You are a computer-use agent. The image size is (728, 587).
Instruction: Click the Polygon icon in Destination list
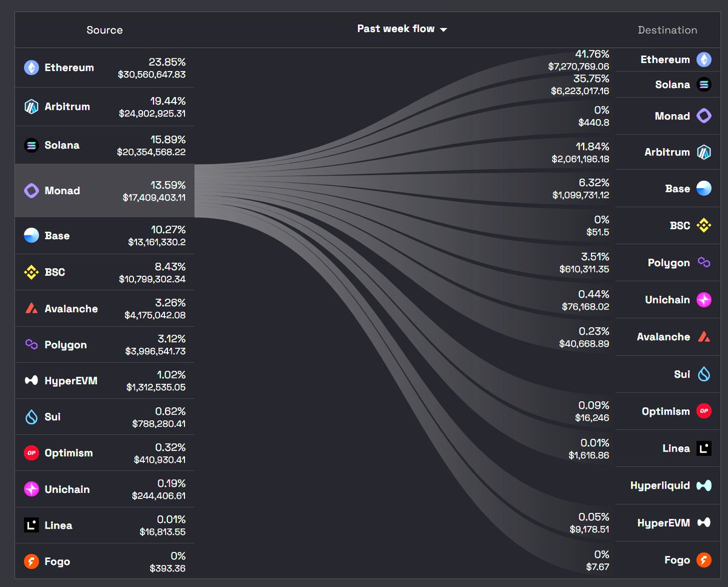coord(704,263)
